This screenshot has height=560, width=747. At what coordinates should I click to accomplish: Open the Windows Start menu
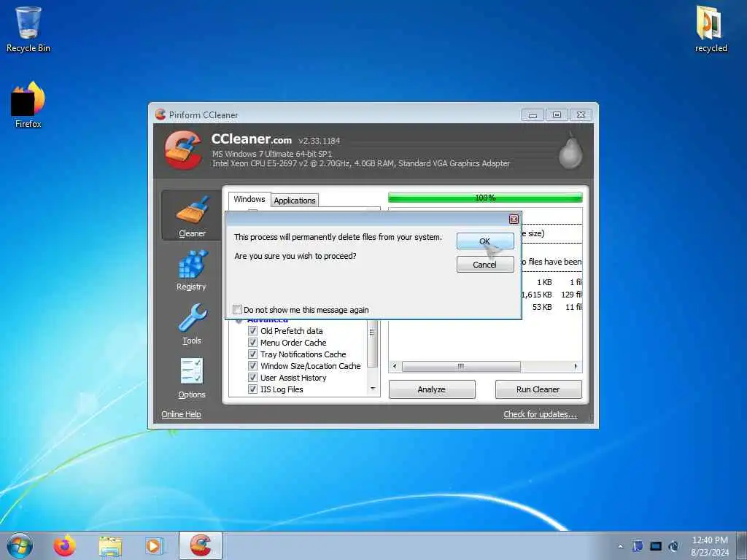click(x=20, y=545)
